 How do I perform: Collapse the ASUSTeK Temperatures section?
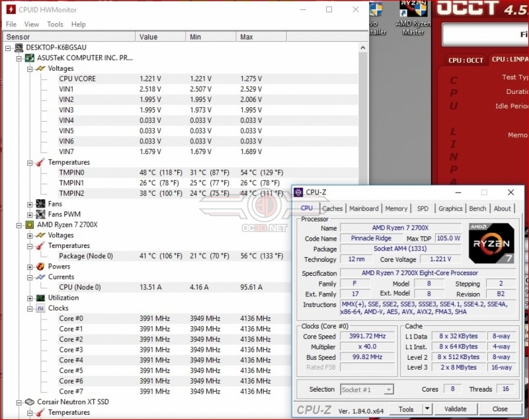click(x=30, y=163)
